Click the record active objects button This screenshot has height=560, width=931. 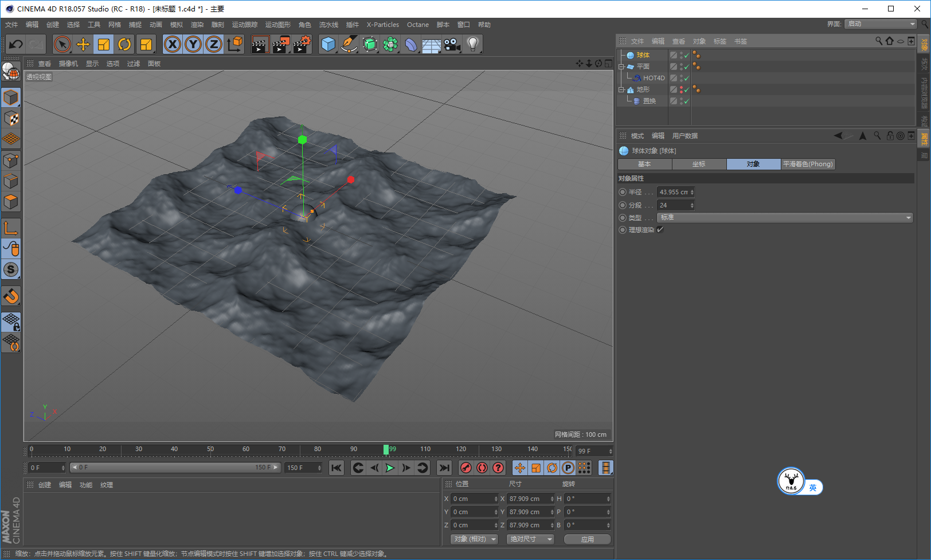(465, 468)
